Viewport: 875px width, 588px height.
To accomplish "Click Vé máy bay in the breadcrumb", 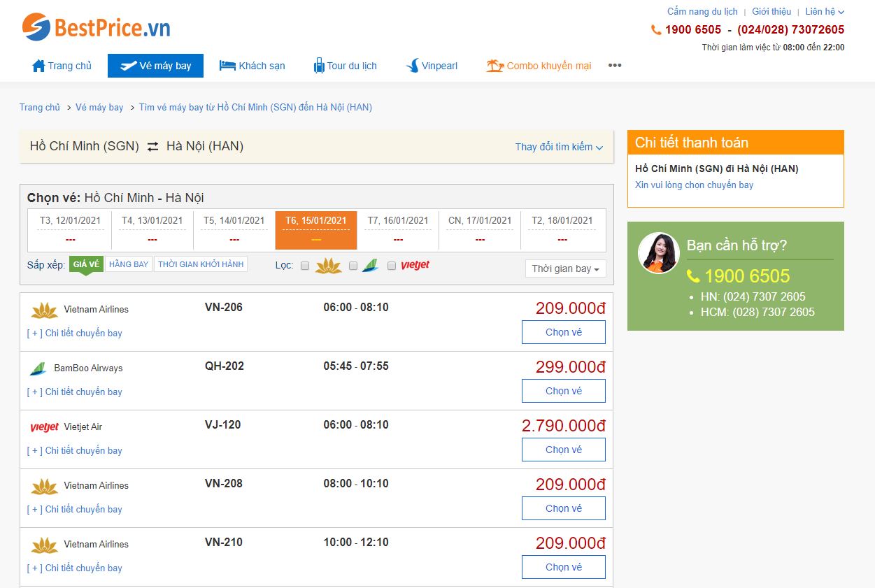I will [99, 108].
